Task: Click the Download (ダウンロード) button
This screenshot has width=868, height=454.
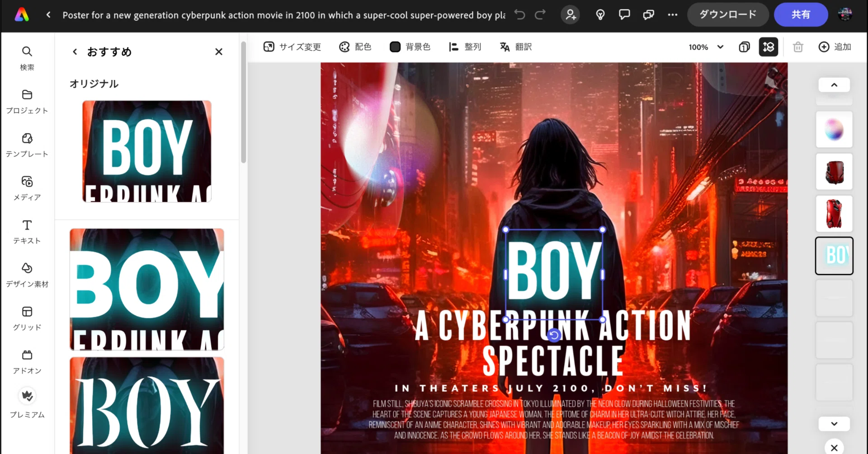Action: (x=728, y=15)
